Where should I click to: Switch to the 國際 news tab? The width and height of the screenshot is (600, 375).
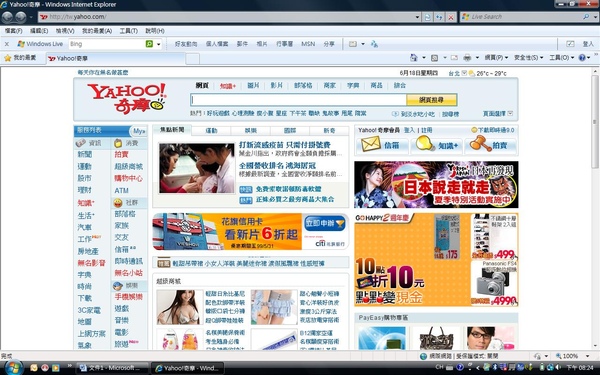pyautogui.click(x=290, y=130)
